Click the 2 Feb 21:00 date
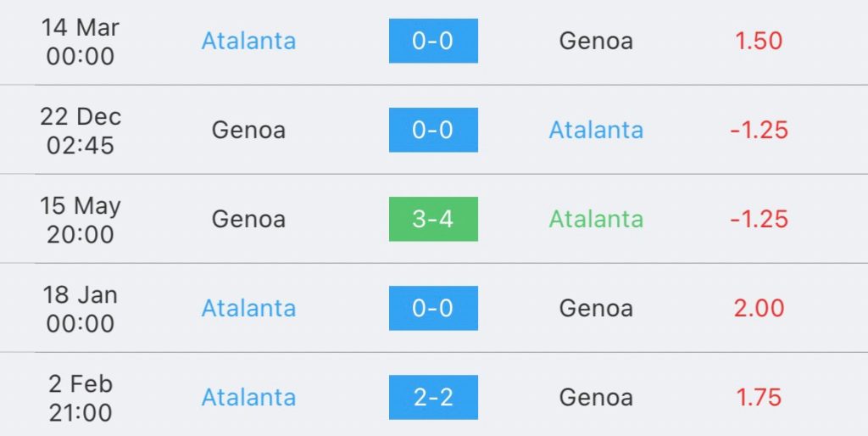 pyautogui.click(x=81, y=399)
